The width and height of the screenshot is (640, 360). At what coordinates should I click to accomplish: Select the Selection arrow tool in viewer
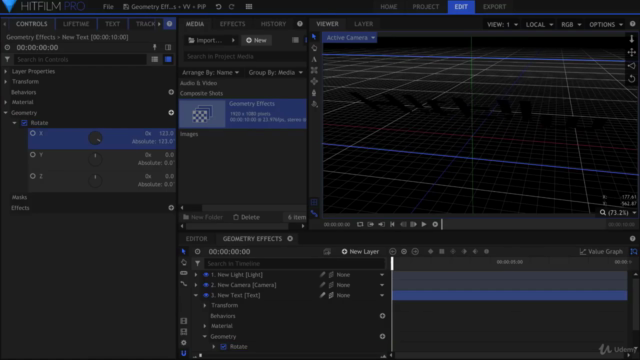point(314,37)
